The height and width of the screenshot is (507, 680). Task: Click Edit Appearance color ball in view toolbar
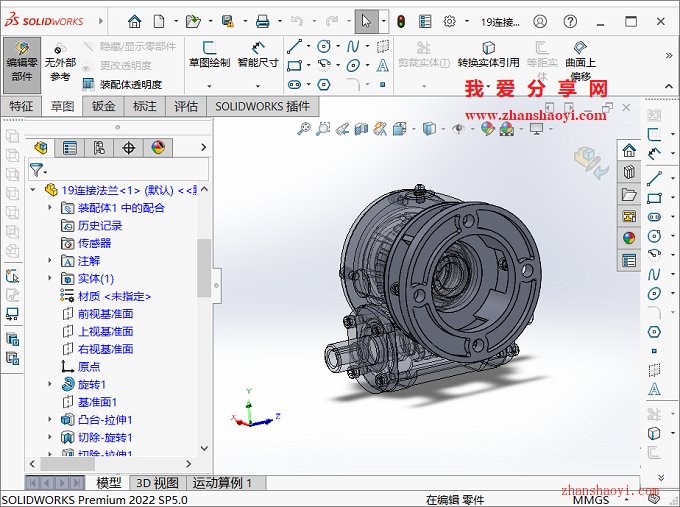tap(487, 129)
